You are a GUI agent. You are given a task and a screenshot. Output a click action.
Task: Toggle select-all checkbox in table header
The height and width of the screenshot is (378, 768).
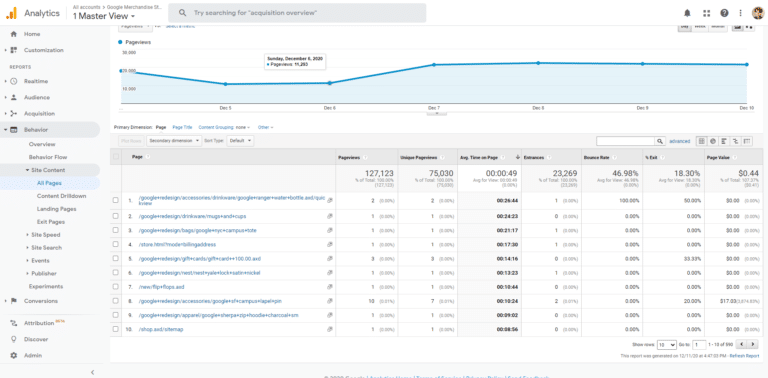pos(116,157)
